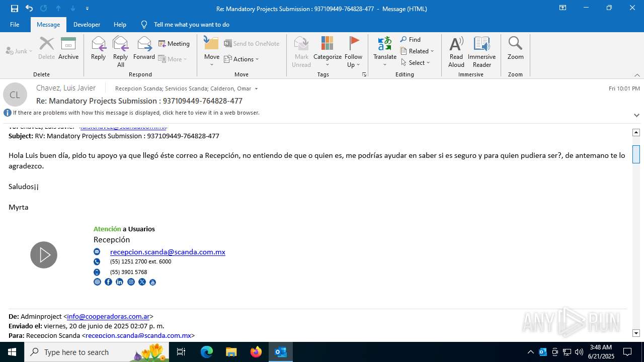The height and width of the screenshot is (362, 644).
Task: Delete this message
Action: point(47,48)
